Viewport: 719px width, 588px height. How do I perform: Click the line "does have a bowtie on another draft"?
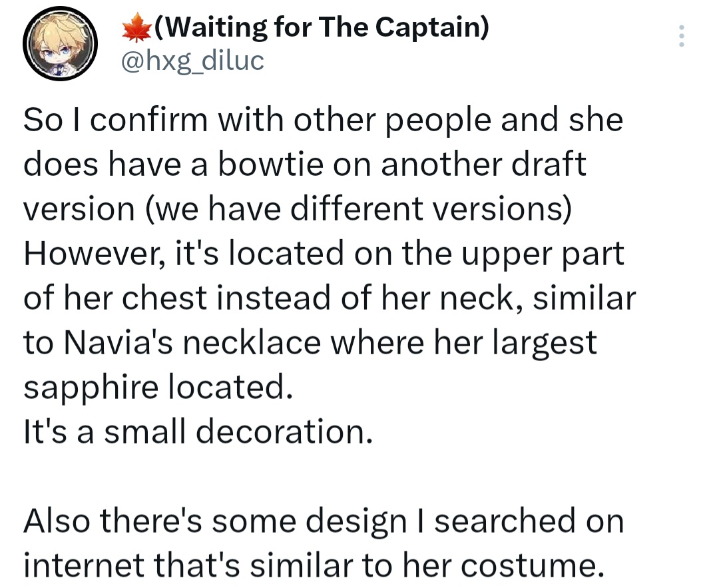pyautogui.click(x=305, y=164)
